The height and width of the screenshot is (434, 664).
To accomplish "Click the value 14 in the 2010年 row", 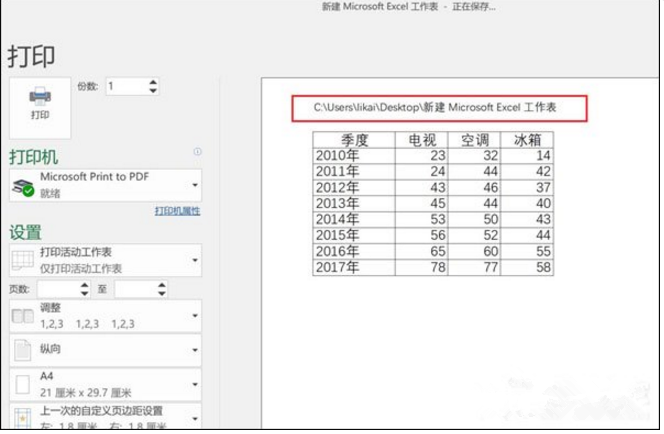I will (x=543, y=156).
